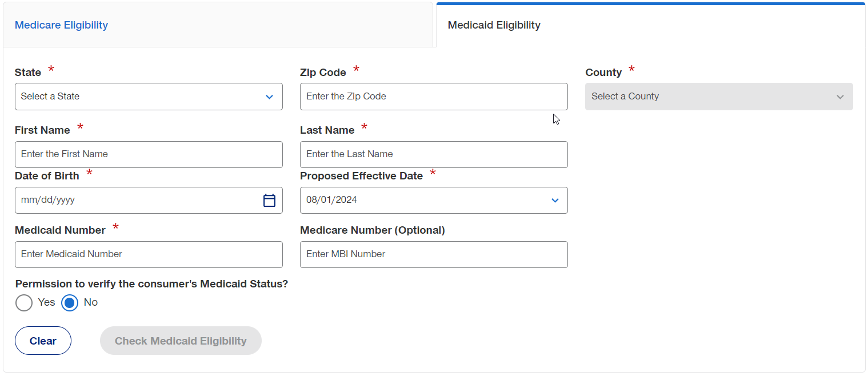Click the State dropdown chevron arrow
The image size is (868, 376).
pos(269,97)
